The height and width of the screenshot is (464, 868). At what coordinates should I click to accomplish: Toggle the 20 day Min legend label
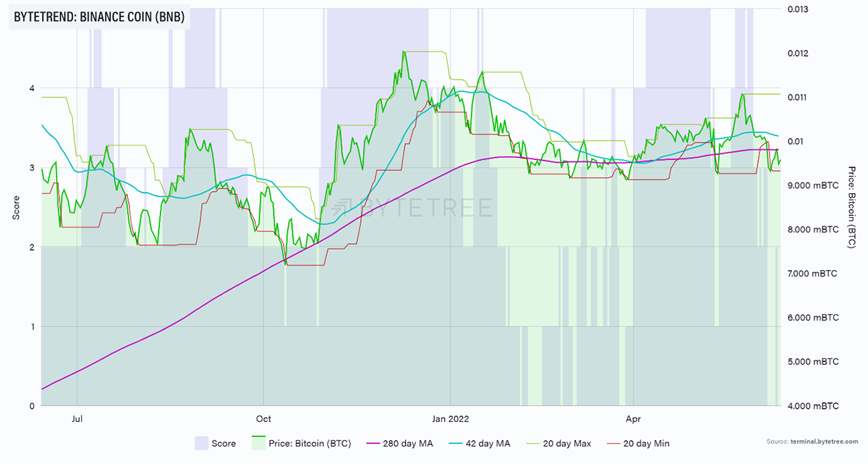point(646,443)
